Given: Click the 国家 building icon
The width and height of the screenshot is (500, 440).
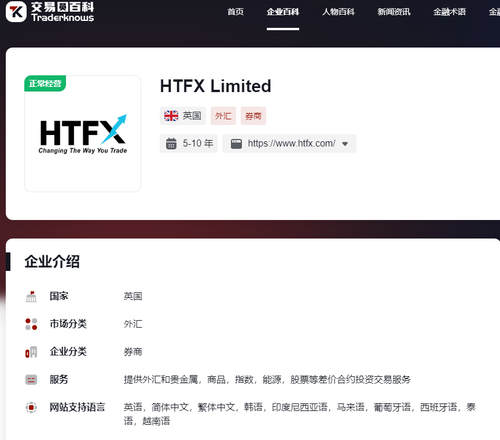Looking at the screenshot, I should [x=31, y=296].
